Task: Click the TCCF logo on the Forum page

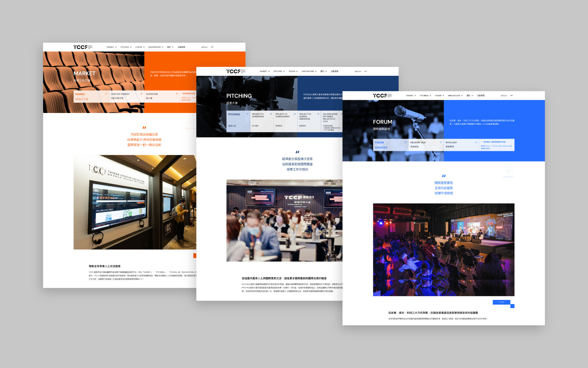Action: tap(382, 96)
